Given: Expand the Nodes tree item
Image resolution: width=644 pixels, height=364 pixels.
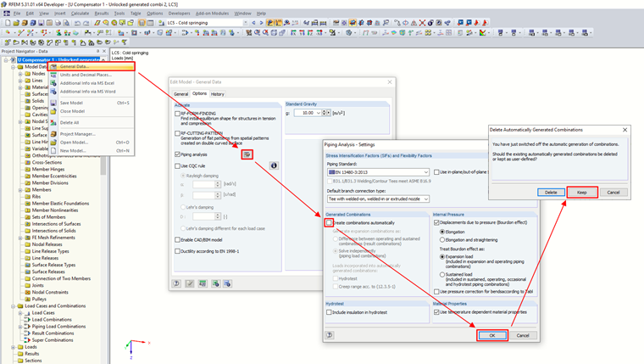Looking at the screenshot, I should pyautogui.click(x=20, y=74).
